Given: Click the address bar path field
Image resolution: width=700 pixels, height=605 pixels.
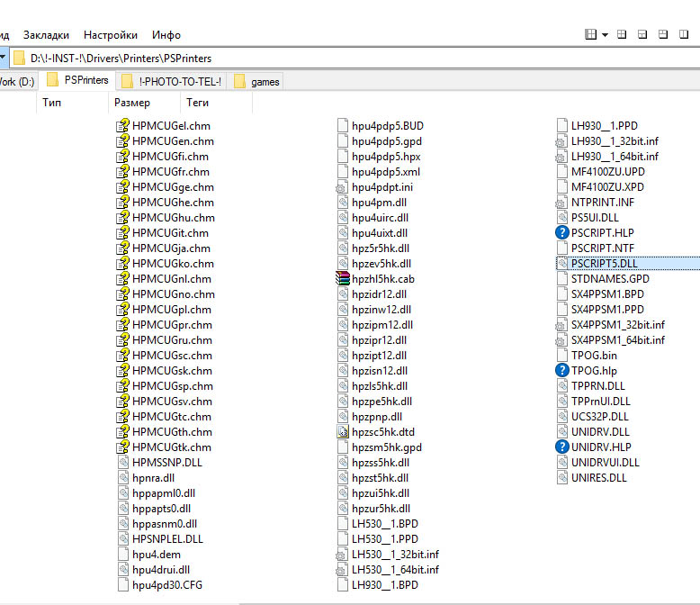Looking at the screenshot, I should pyautogui.click(x=354, y=59).
